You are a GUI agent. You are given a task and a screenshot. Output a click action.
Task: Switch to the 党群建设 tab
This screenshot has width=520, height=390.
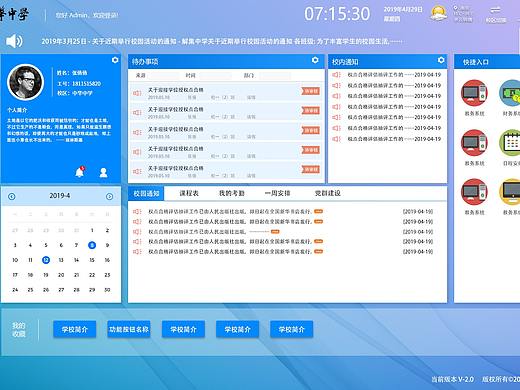coord(327,193)
